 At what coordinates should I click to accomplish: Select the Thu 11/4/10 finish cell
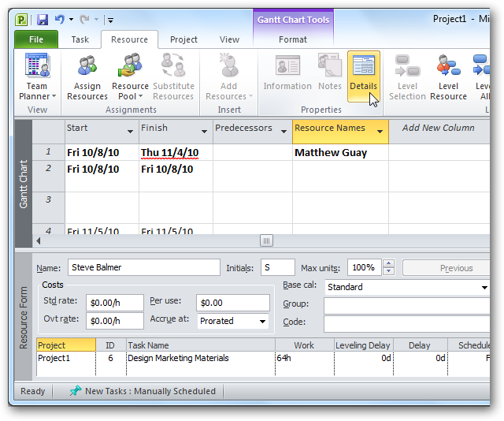[176, 152]
